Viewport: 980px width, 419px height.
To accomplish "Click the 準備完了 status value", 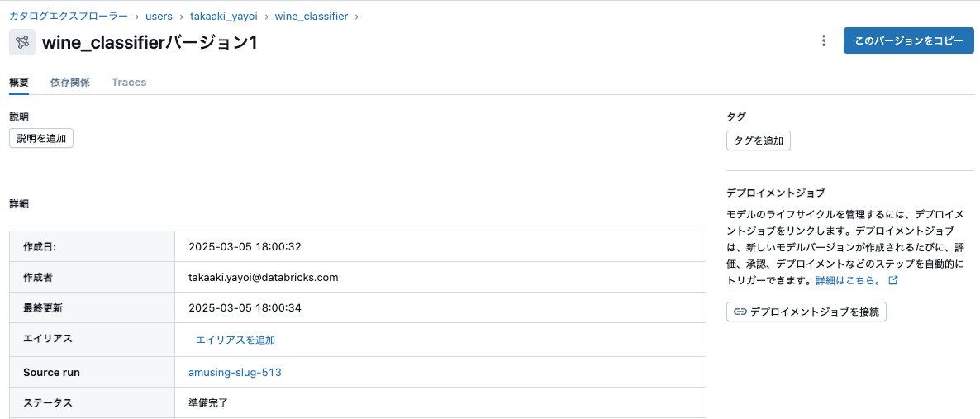I will click(x=208, y=402).
